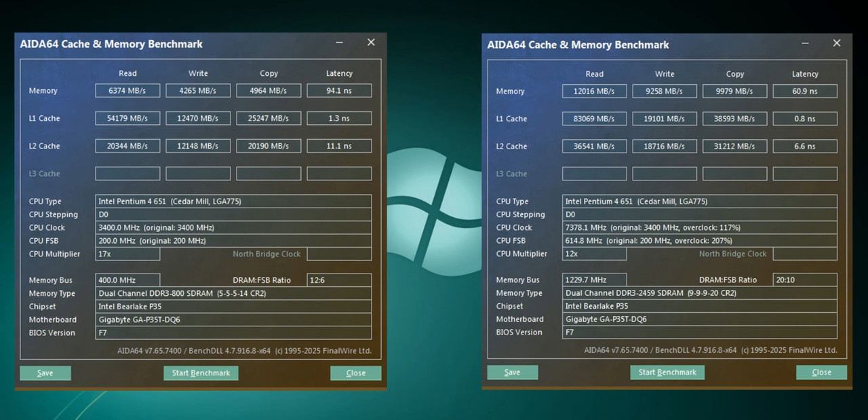868x420 pixels.
Task: Click Close button in right AIDA64 window
Action: pyautogui.click(x=821, y=373)
